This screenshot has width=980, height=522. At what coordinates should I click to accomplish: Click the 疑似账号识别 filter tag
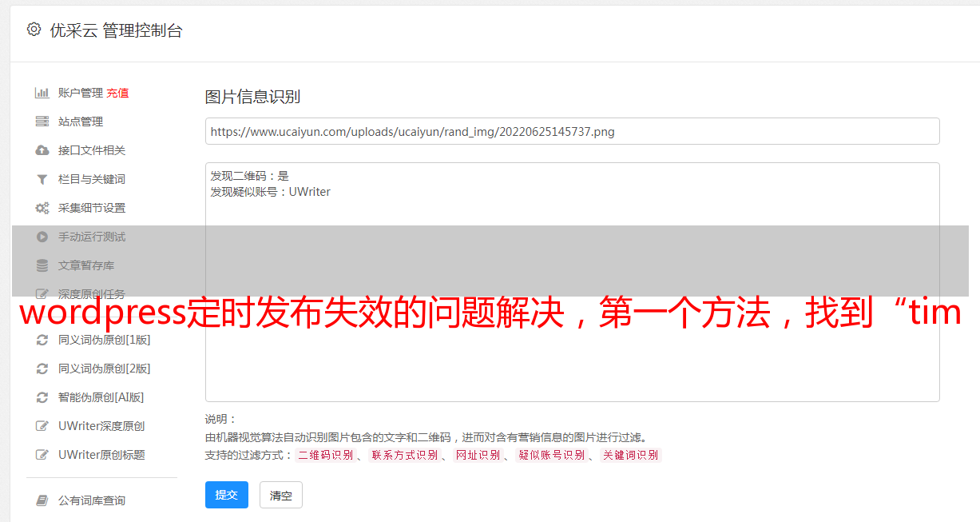click(x=551, y=455)
